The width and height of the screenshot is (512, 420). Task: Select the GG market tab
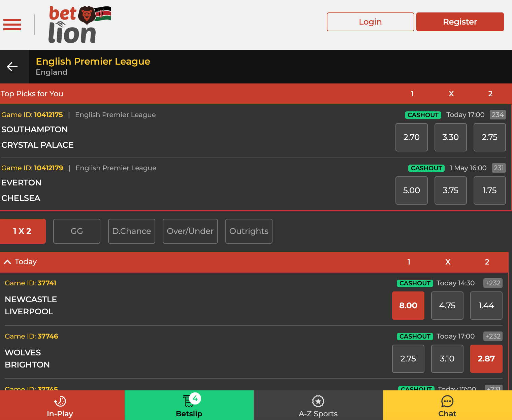pyautogui.click(x=77, y=231)
